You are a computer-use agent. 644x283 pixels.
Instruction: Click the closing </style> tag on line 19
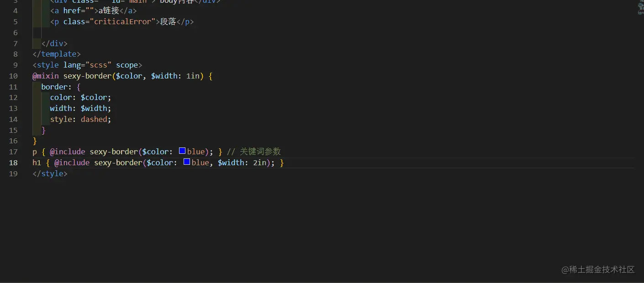click(x=49, y=173)
